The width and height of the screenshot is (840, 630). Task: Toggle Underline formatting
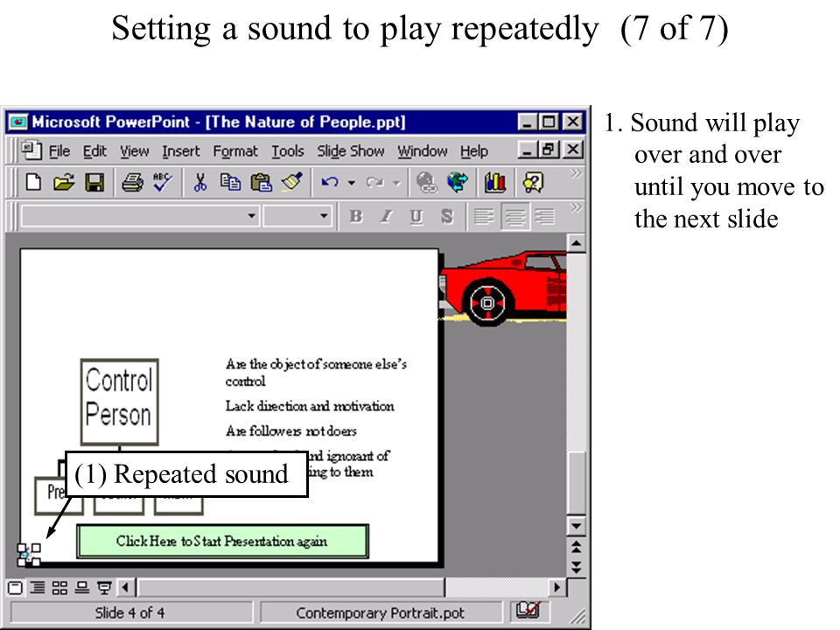pyautogui.click(x=416, y=216)
